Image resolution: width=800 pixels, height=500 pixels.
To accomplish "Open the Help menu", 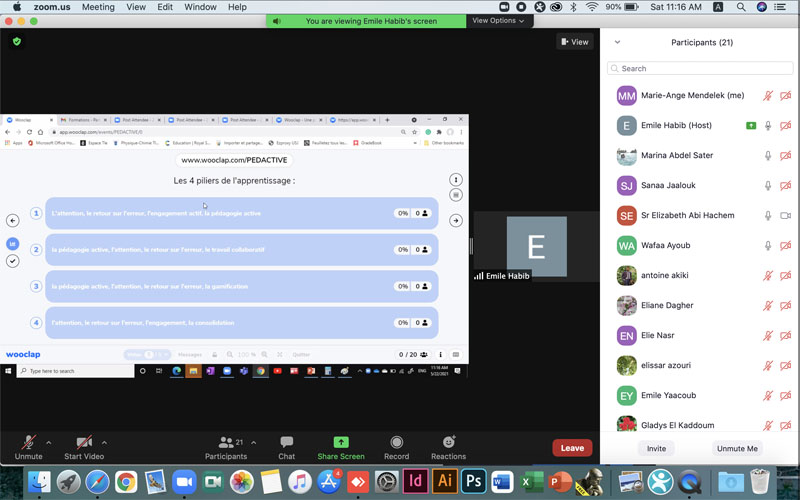I will point(237,7).
